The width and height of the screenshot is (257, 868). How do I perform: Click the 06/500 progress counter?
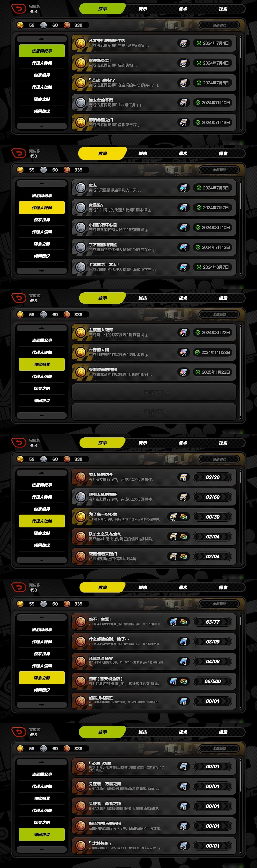point(213,681)
